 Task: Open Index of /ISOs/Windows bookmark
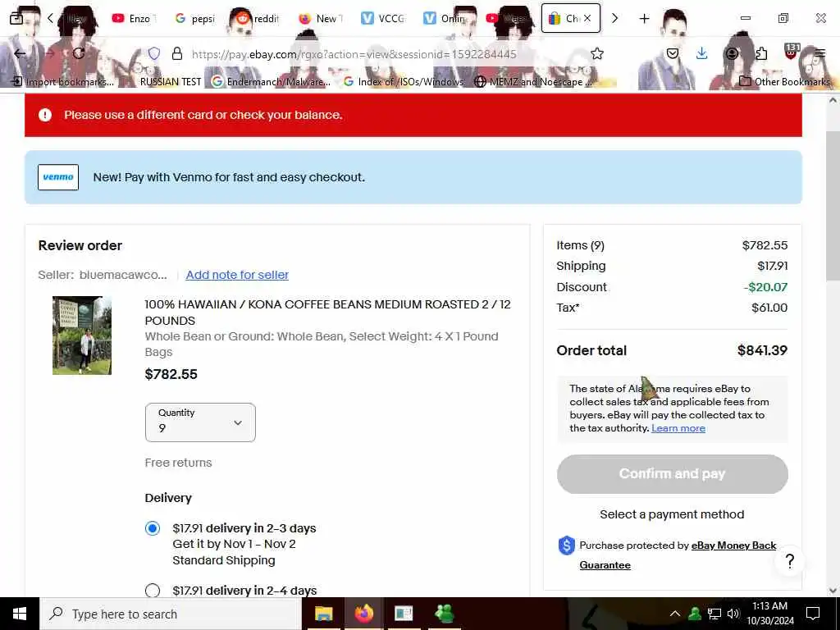(404, 81)
